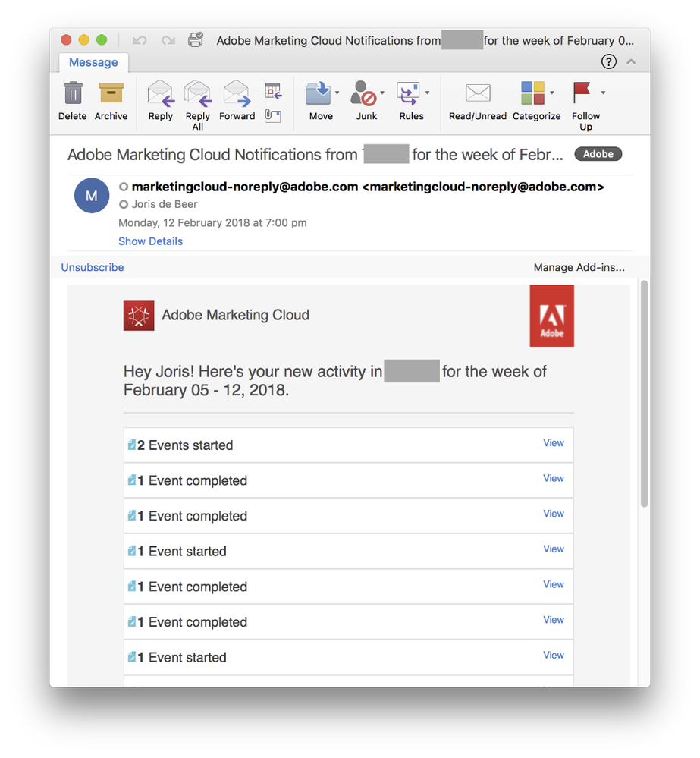Mark message with Read/Unread envelope icon
Image resolution: width=700 pixels, height=758 pixels.
pos(477,94)
